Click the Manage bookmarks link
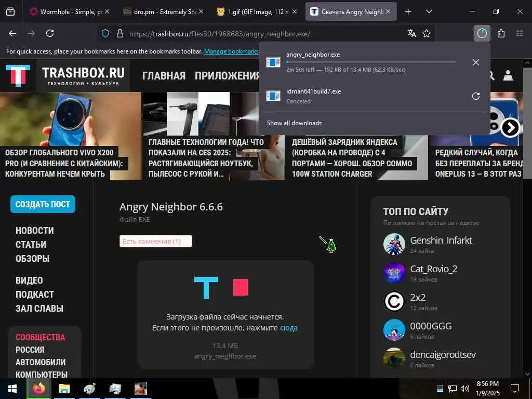 point(232,51)
